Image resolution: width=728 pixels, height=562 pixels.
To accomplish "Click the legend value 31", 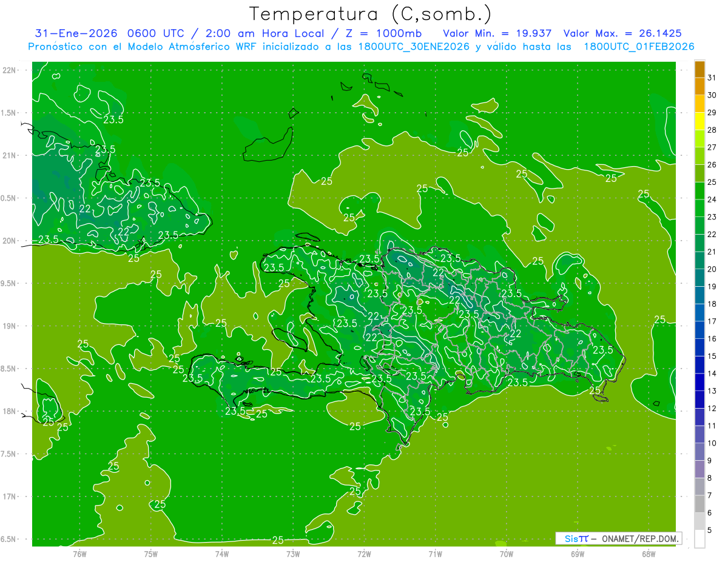I will click(x=712, y=78).
